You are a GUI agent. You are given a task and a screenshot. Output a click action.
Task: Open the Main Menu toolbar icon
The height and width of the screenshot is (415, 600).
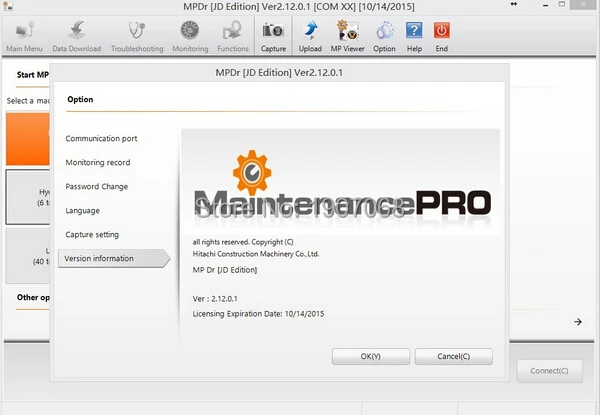tap(24, 37)
